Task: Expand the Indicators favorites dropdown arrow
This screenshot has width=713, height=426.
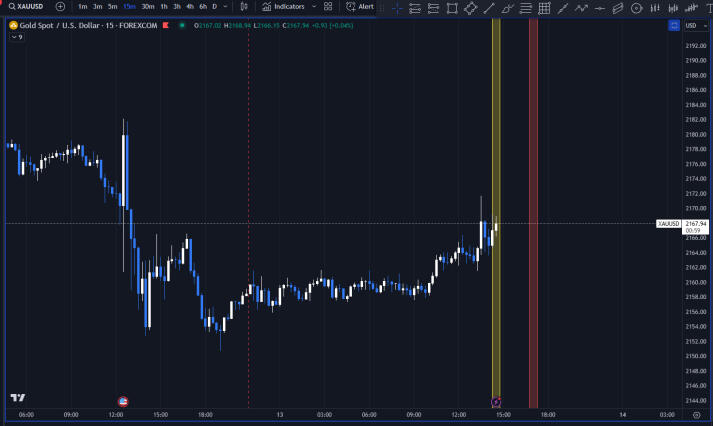Action: click(x=314, y=6)
